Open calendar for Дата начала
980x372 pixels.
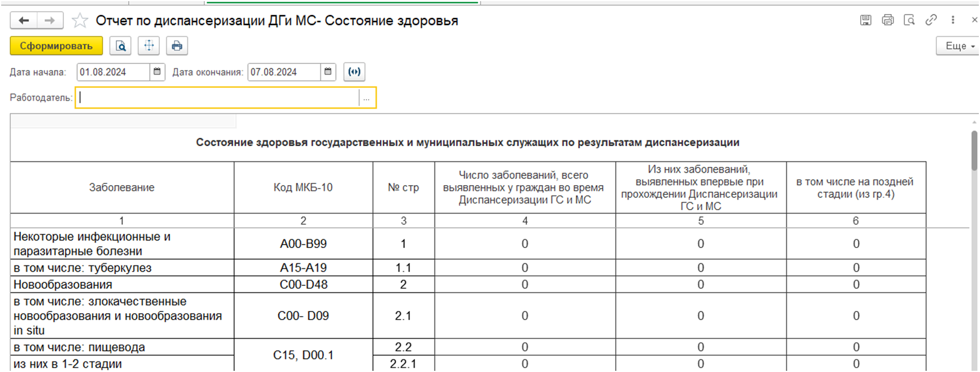coord(157,72)
